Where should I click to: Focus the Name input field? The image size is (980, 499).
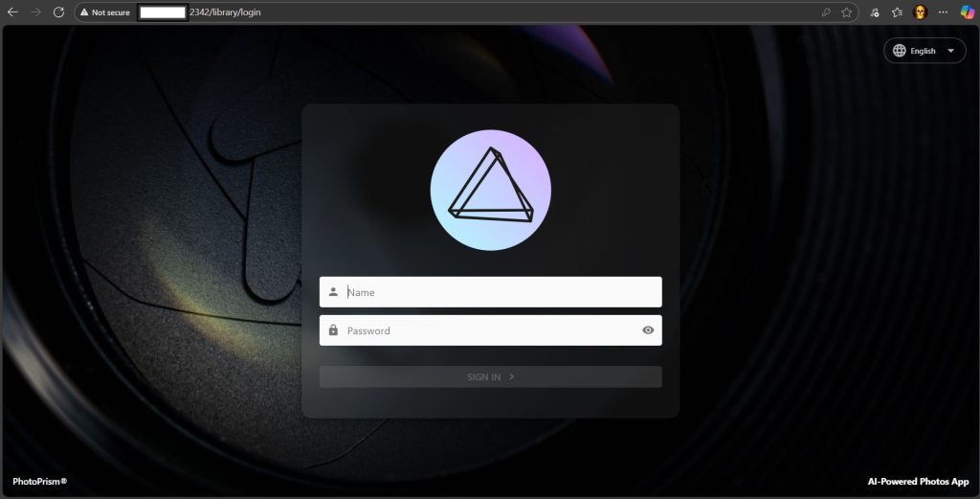click(498, 292)
